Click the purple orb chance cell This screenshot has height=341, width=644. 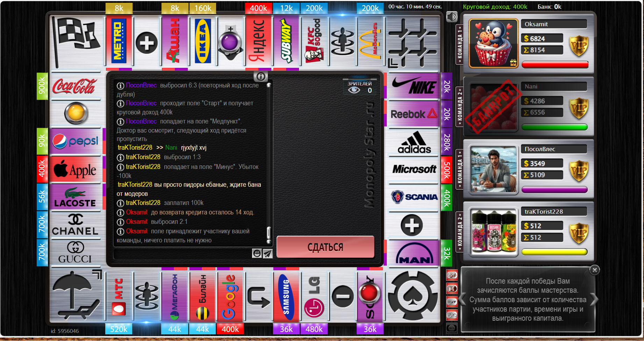230,43
